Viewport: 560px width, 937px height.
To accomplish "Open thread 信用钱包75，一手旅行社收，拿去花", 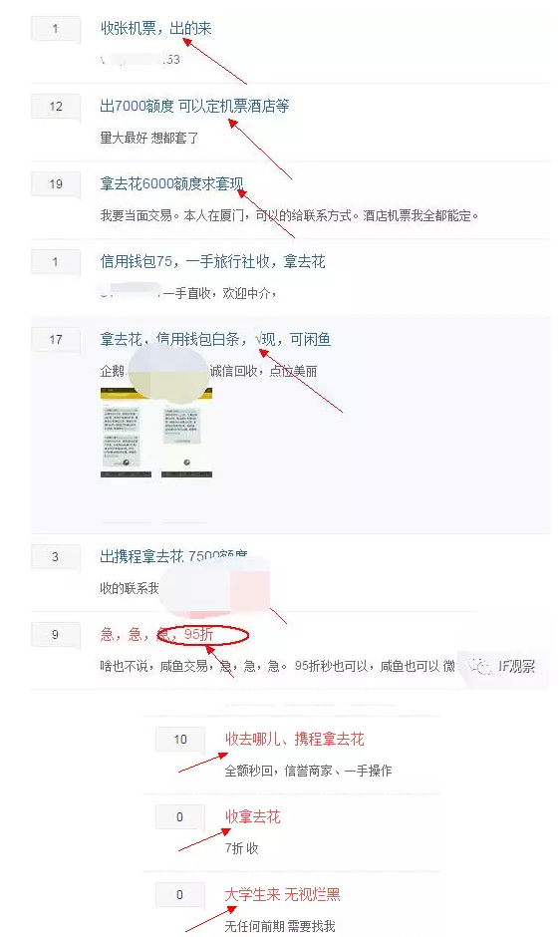I will click(x=213, y=261).
